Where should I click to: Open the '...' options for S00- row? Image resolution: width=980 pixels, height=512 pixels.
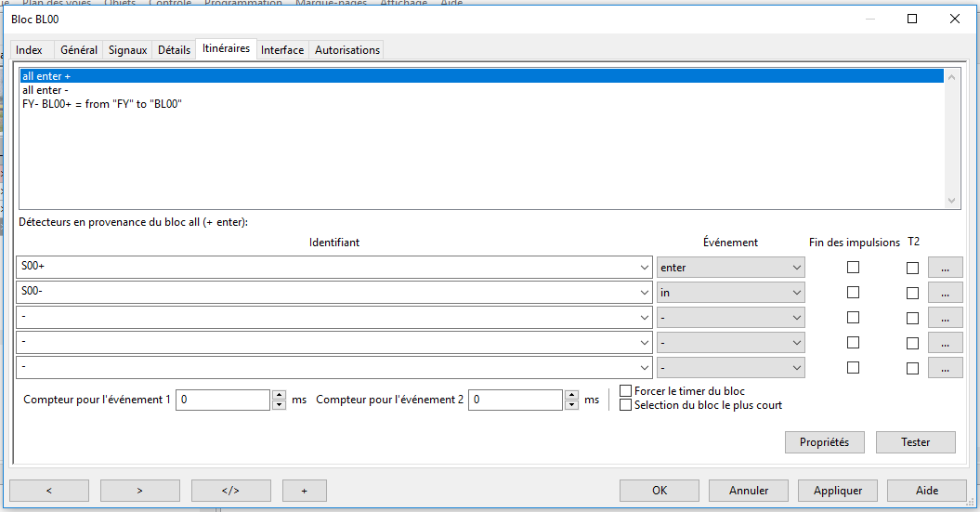[x=945, y=293]
